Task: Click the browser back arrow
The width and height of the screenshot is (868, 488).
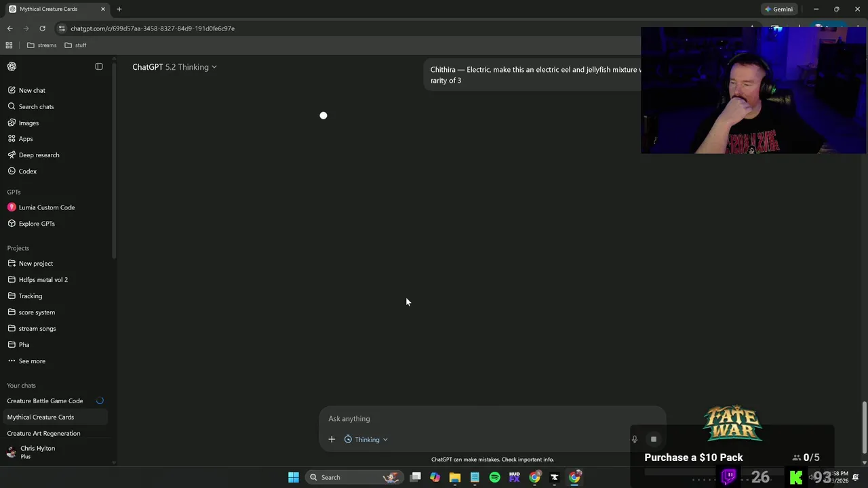Action: pyautogui.click(x=9, y=28)
